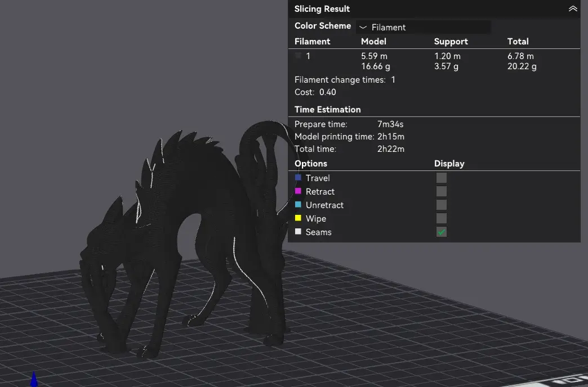Click the magenta Retract color swatch
The height and width of the screenshot is (387, 588).
click(x=298, y=191)
